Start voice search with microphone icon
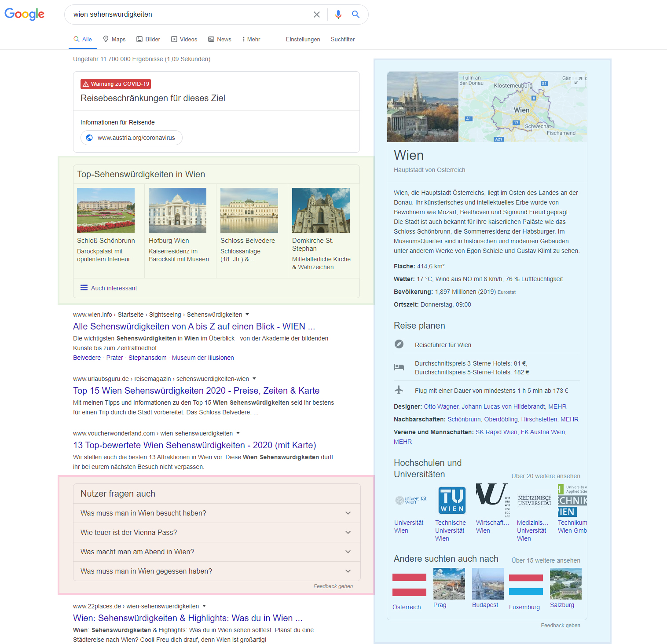This screenshot has width=667, height=644. [x=338, y=15]
